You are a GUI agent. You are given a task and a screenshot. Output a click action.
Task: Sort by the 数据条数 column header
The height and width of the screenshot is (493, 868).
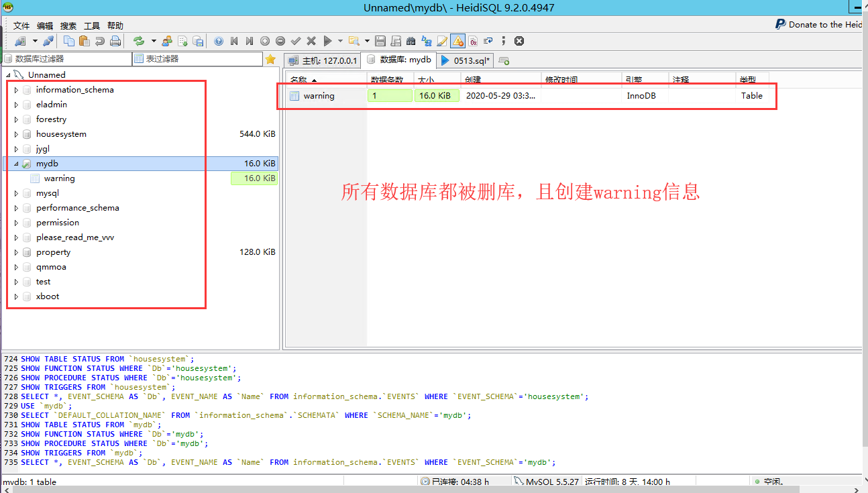pyautogui.click(x=390, y=80)
